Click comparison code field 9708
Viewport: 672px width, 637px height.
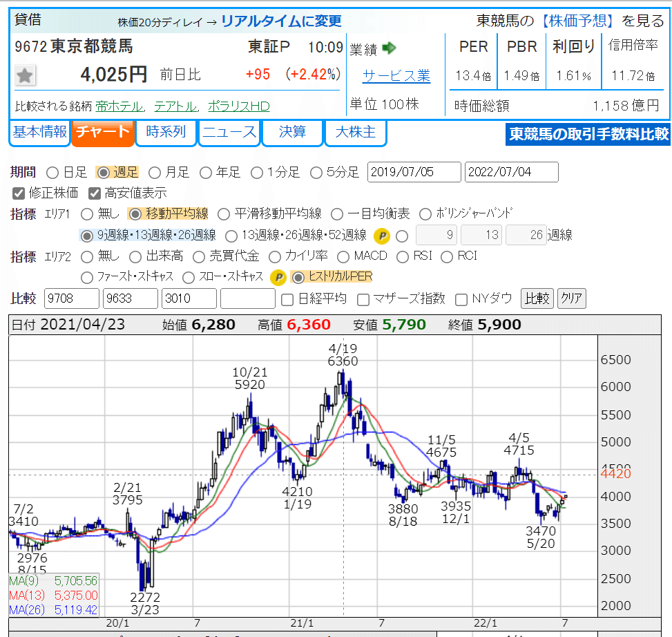pos(72,298)
